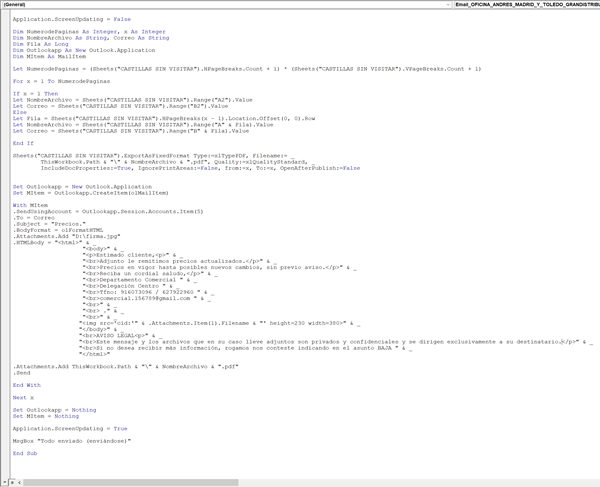Click the 'Delegación Centro' line

coord(131,286)
